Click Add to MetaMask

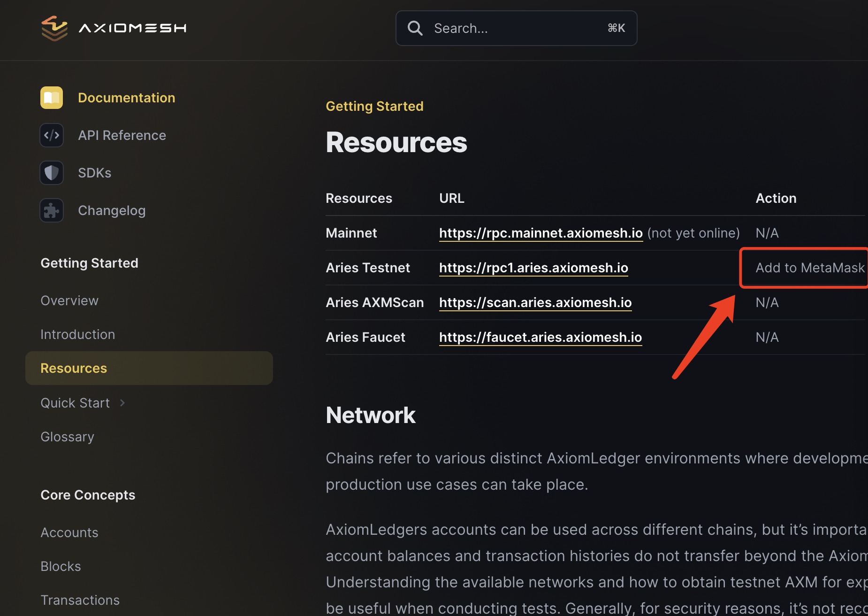[810, 268]
